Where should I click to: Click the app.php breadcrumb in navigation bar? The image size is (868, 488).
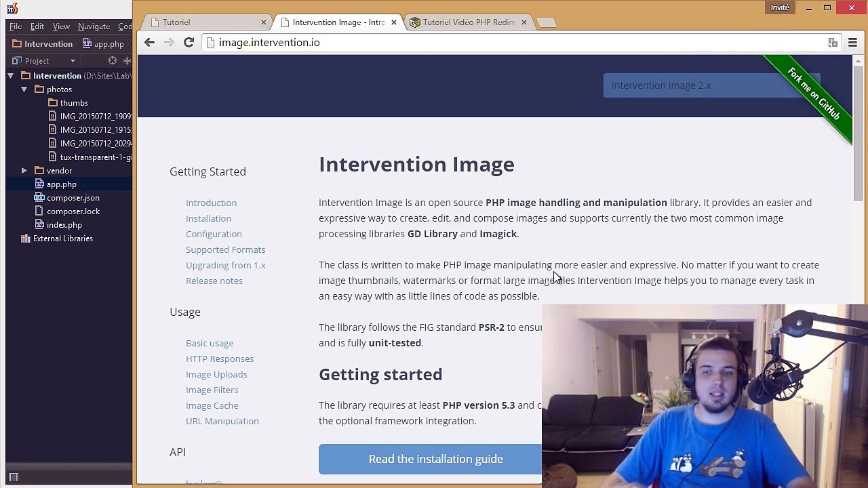[103, 43]
